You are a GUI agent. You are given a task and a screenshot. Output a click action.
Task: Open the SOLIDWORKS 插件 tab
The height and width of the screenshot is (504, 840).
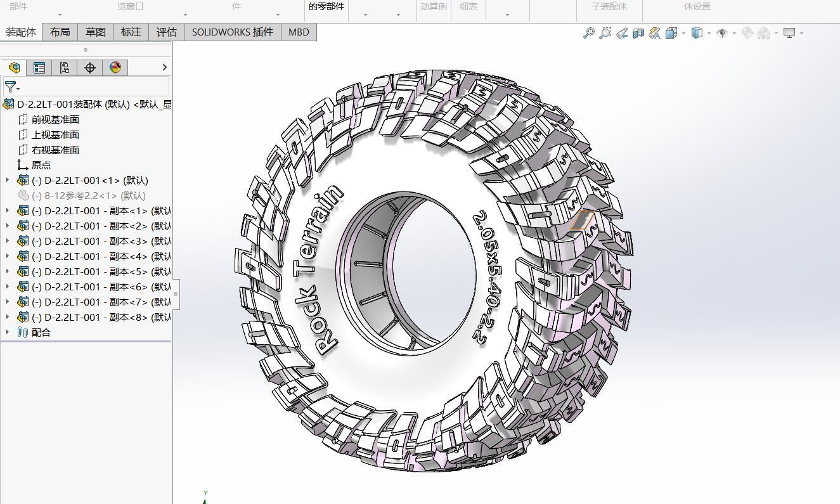[x=233, y=32]
